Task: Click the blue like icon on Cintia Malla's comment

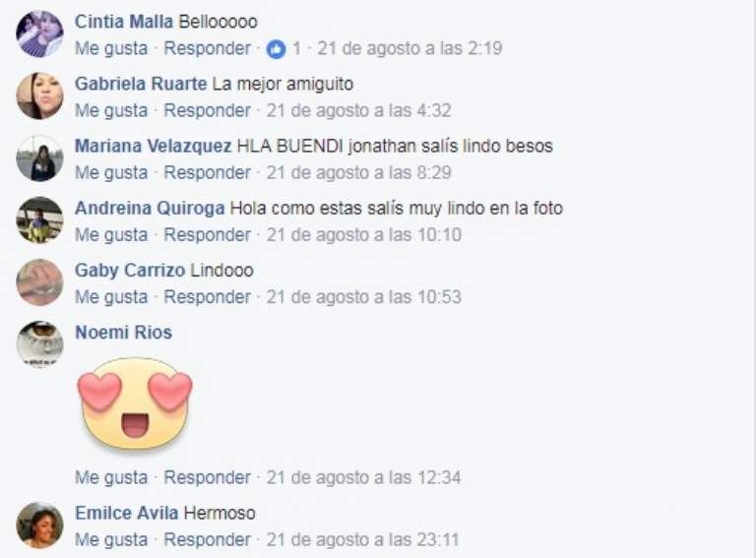Action: pos(276,48)
